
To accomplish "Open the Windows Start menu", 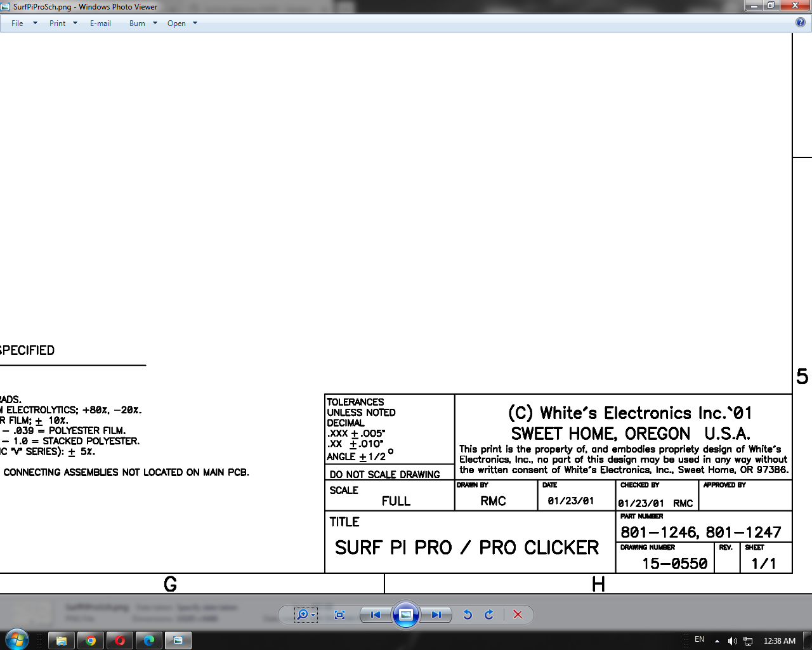I will [x=16, y=640].
